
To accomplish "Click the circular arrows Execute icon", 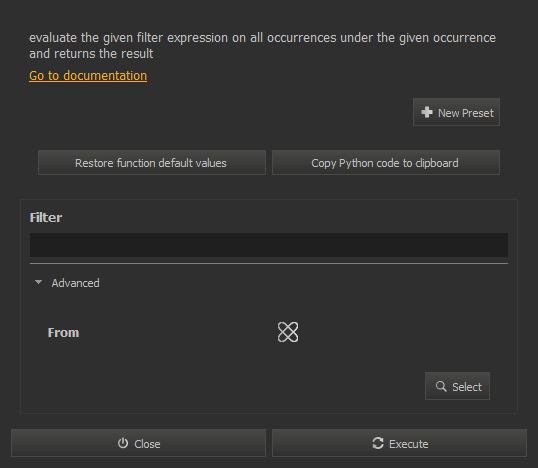I will (x=378, y=443).
